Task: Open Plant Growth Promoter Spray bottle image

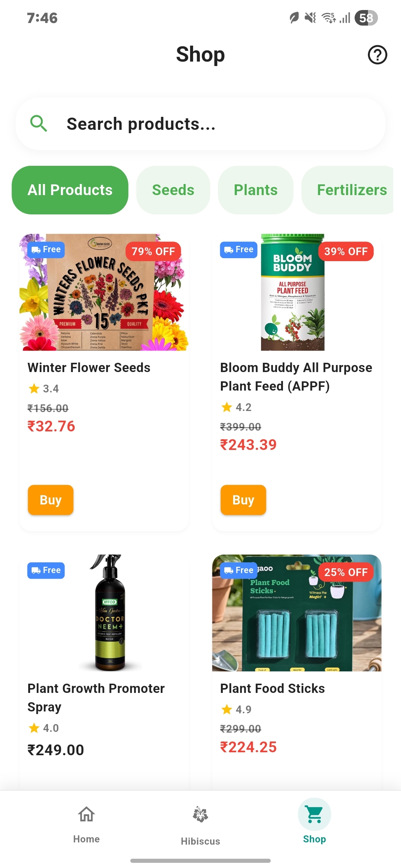Action: coord(110,613)
